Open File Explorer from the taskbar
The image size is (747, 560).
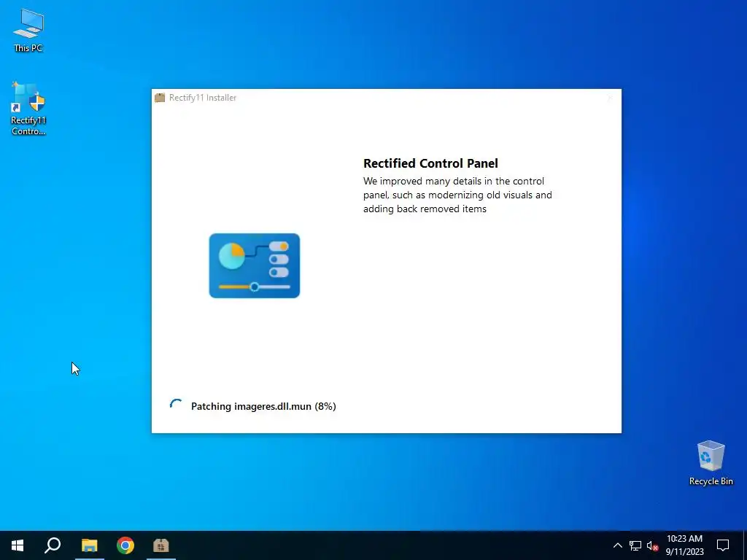pyautogui.click(x=89, y=545)
